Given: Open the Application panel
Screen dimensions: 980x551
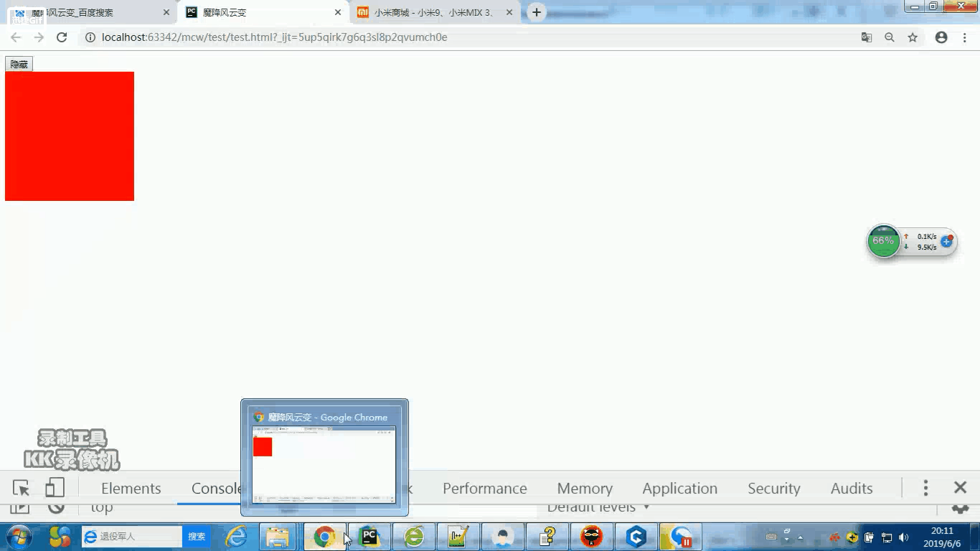Looking at the screenshot, I should 679,489.
